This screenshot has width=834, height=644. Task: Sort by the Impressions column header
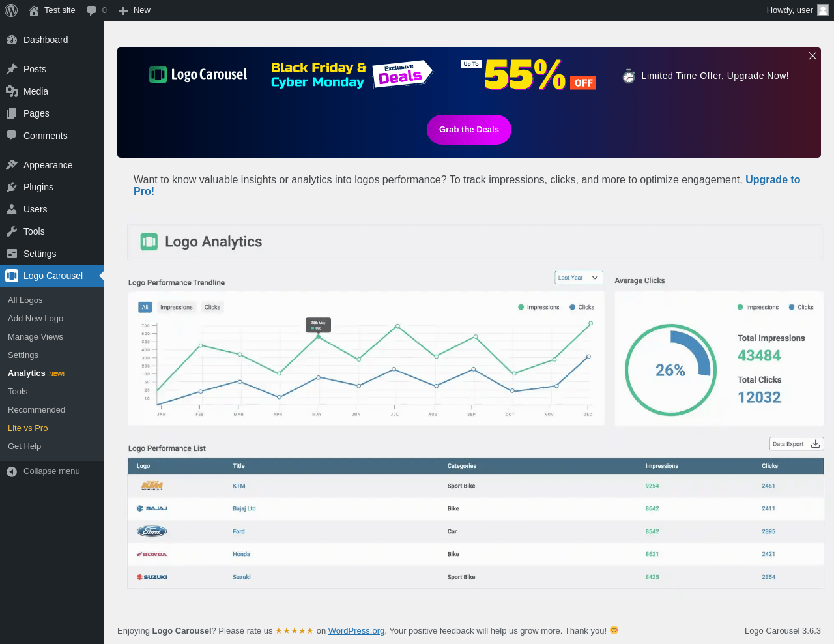[662, 466]
